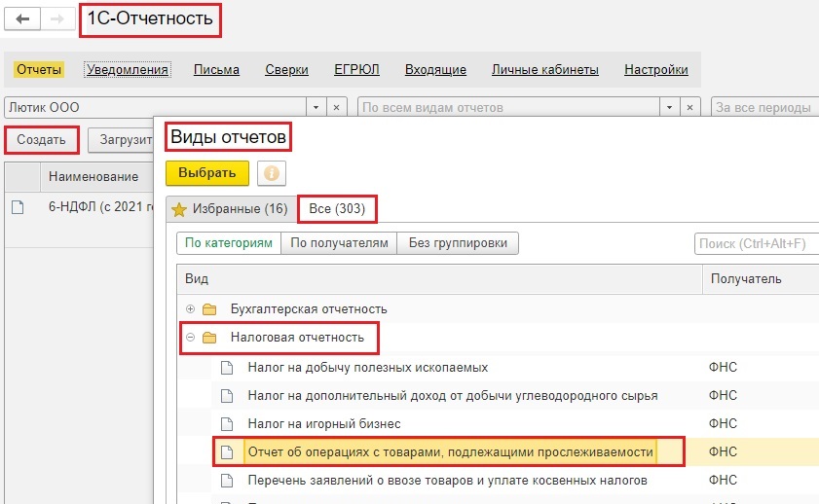Click the Загрузить button
Image resolution: width=819 pixels, height=504 pixels.
pyautogui.click(x=121, y=140)
